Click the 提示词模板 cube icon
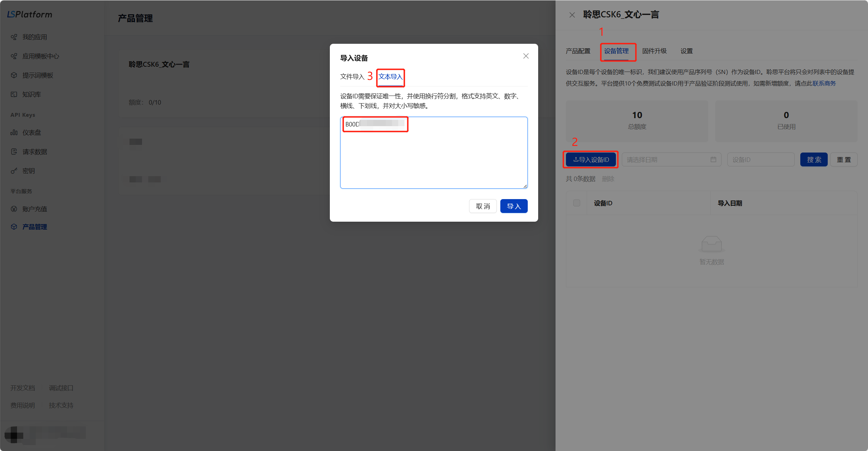The image size is (868, 451). point(14,75)
